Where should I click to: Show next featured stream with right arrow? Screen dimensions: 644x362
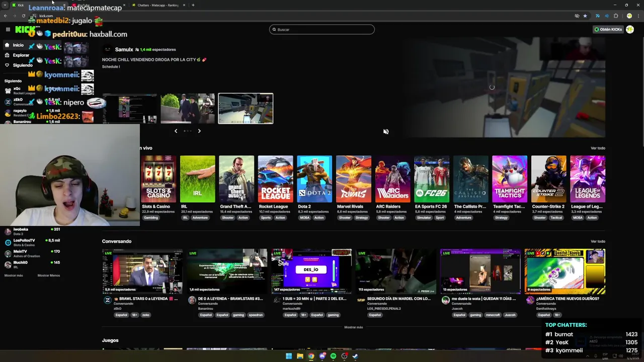click(199, 131)
